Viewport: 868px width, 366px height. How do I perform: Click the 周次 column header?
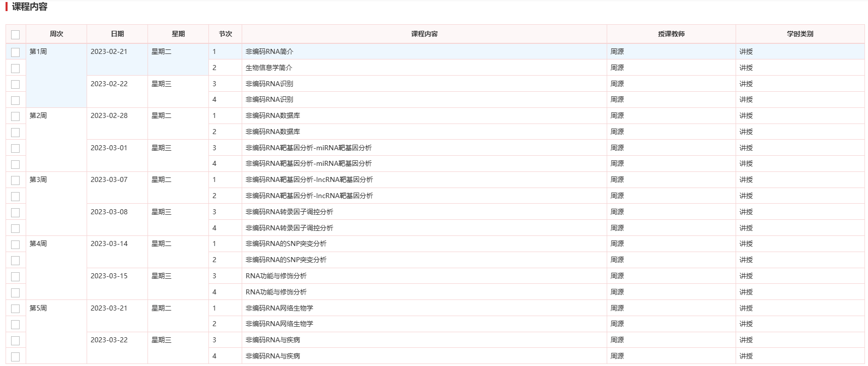(x=56, y=34)
